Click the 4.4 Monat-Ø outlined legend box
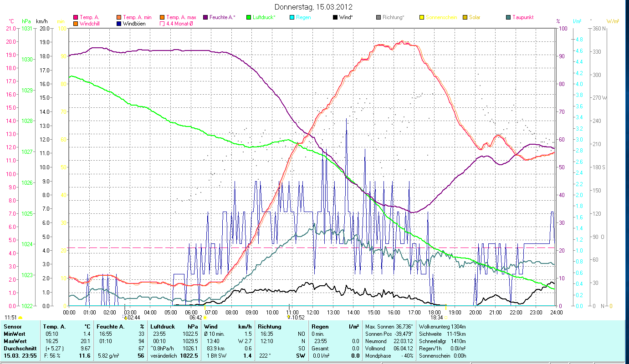629x364 pixels. coord(162,24)
